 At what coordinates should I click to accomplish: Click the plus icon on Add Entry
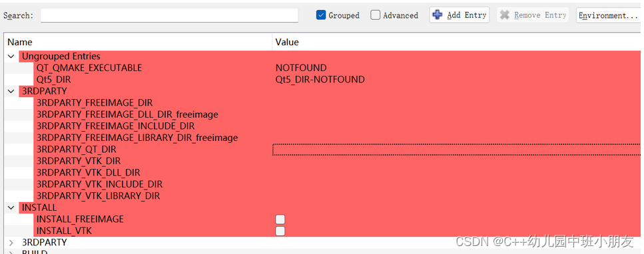tap(438, 15)
